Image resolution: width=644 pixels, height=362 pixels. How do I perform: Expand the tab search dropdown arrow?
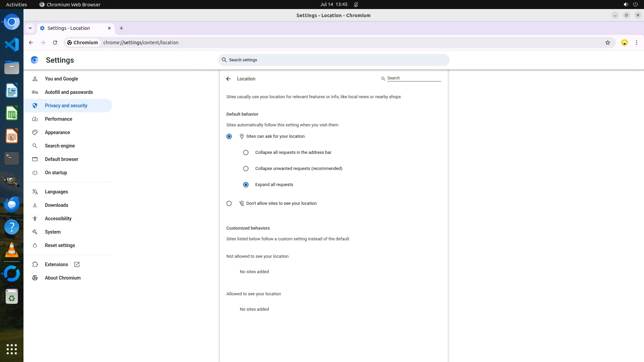pyautogui.click(x=30, y=28)
